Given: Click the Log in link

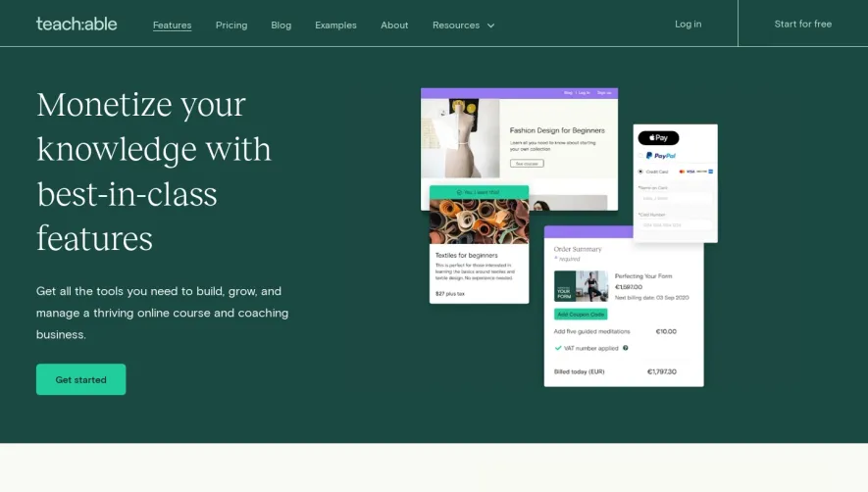Looking at the screenshot, I should coord(689,24).
